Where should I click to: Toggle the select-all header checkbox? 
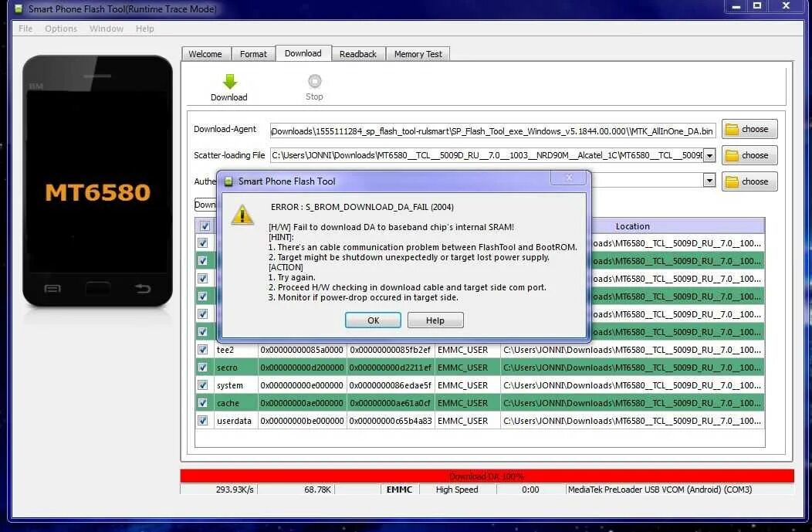click(205, 226)
